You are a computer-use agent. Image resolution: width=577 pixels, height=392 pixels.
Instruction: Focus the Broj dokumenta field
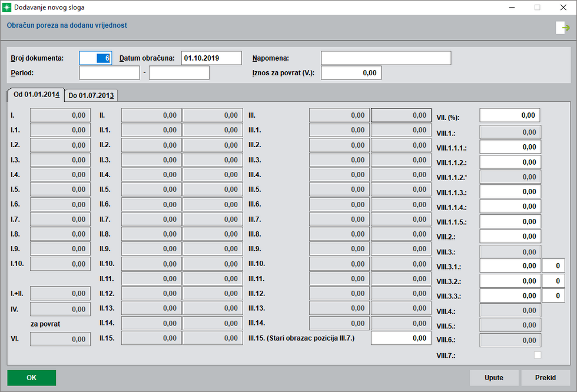coord(95,58)
